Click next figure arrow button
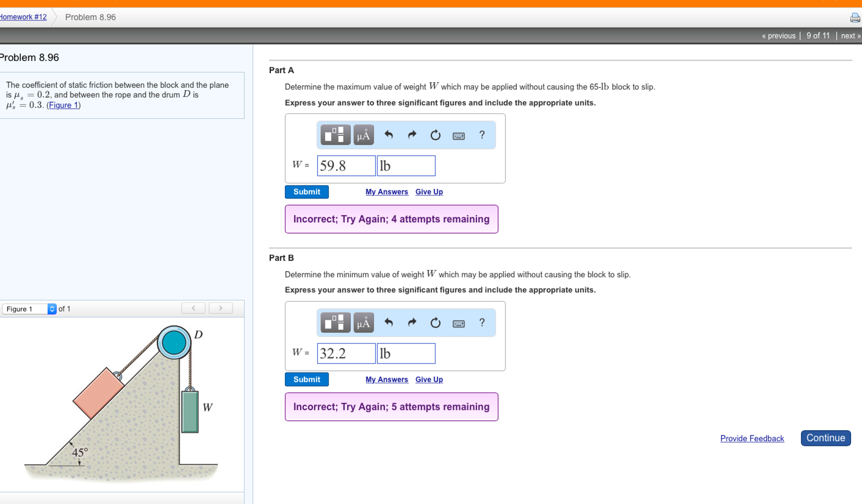Image resolution: width=862 pixels, height=504 pixels. [220, 308]
